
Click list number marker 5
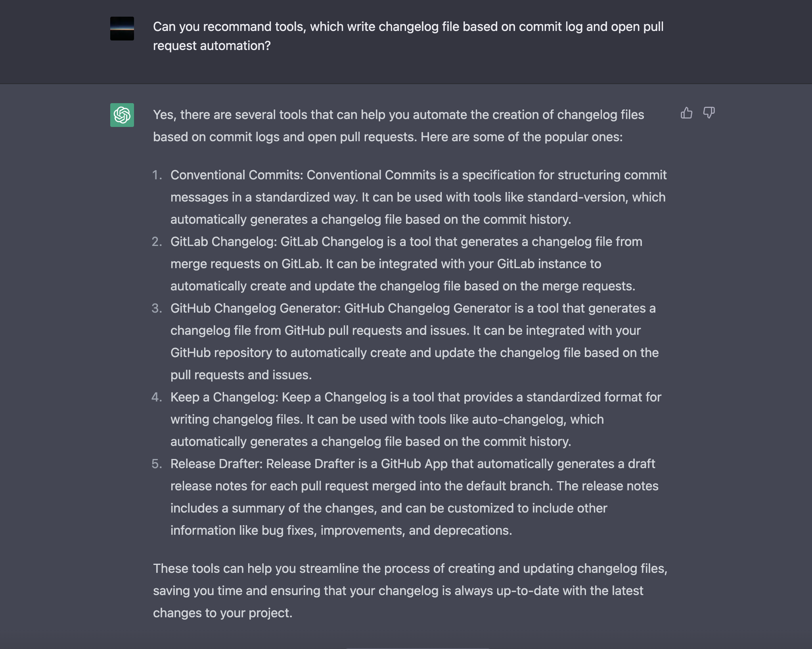157,464
